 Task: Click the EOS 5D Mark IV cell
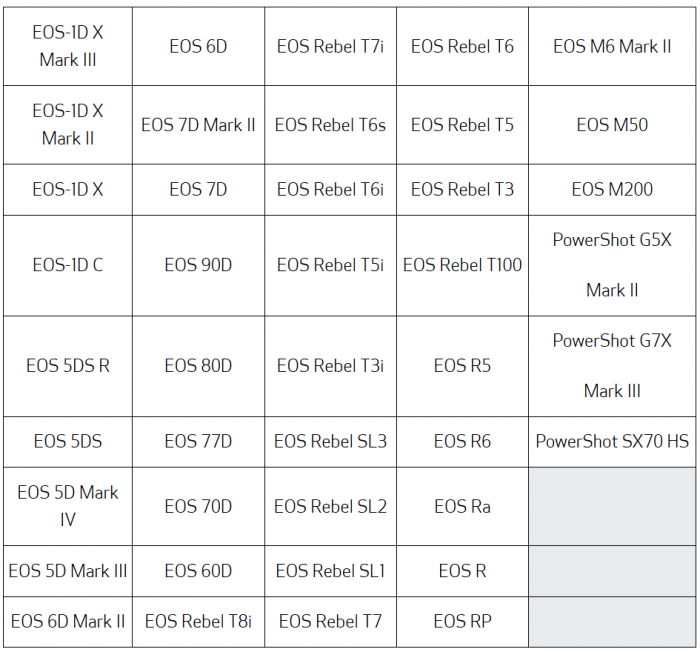coord(68,506)
